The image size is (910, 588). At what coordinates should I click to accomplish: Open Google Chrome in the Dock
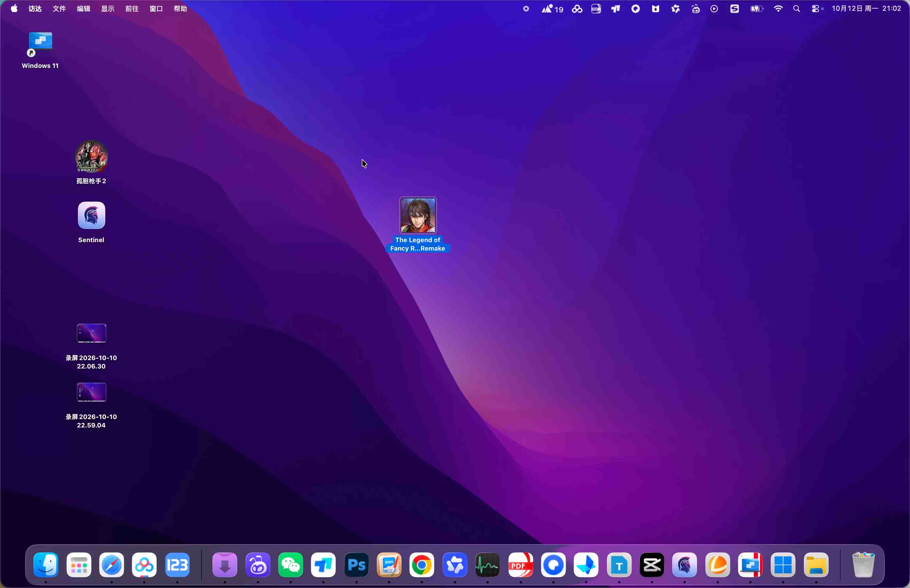tap(422, 565)
